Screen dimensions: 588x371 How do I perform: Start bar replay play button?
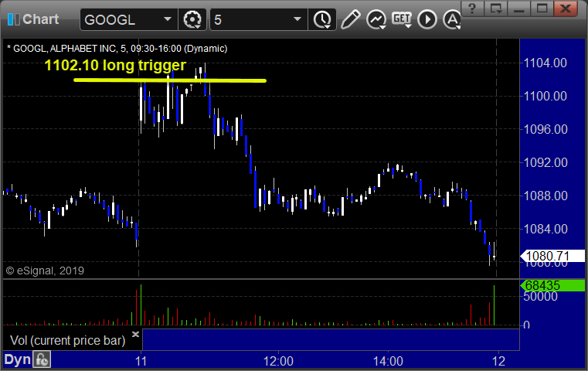point(427,19)
